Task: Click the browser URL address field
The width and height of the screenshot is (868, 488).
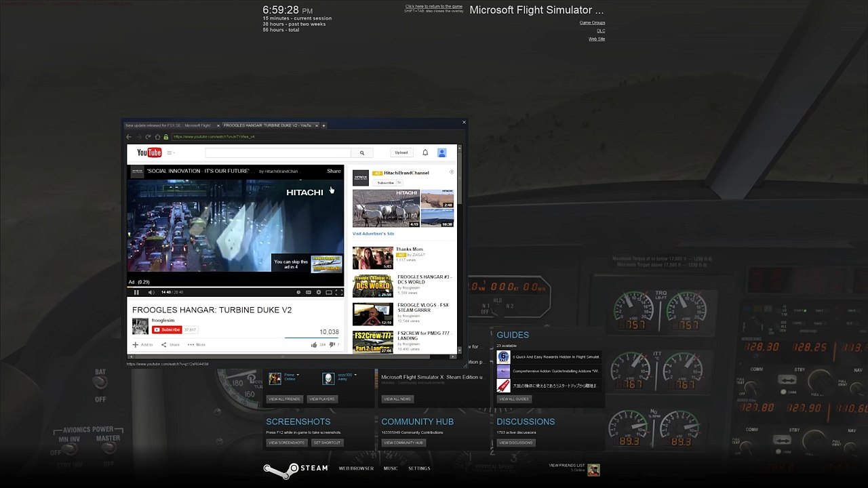Action: (315, 137)
